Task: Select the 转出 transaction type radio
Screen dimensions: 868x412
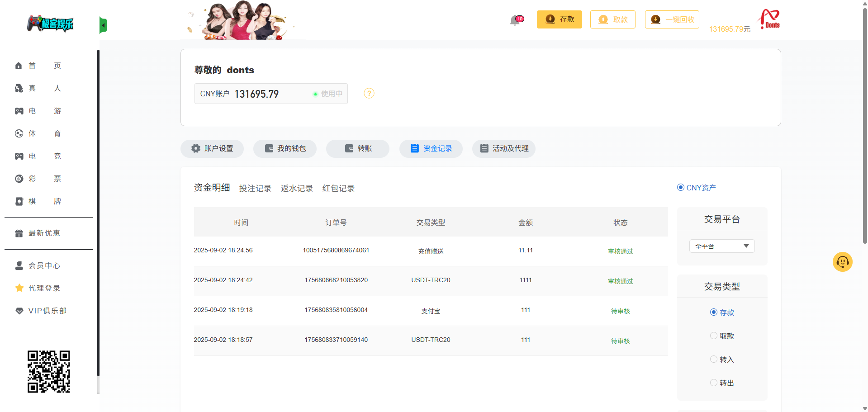Action: [x=714, y=383]
